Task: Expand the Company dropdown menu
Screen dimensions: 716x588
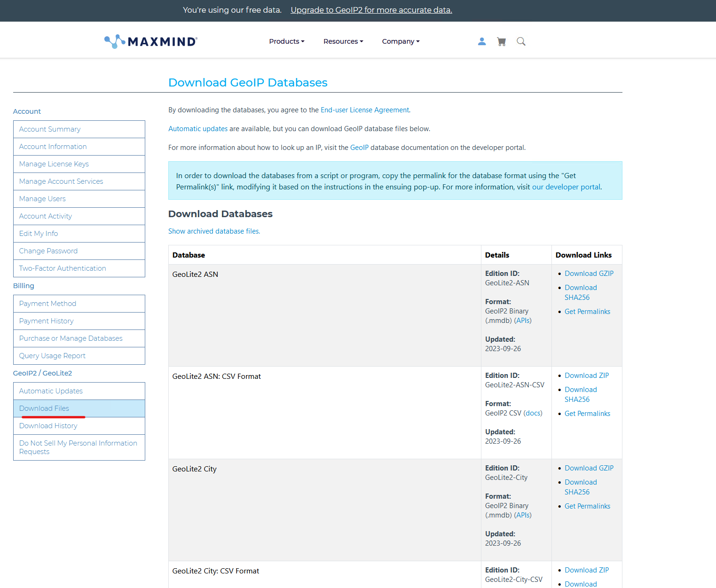Action: point(401,41)
